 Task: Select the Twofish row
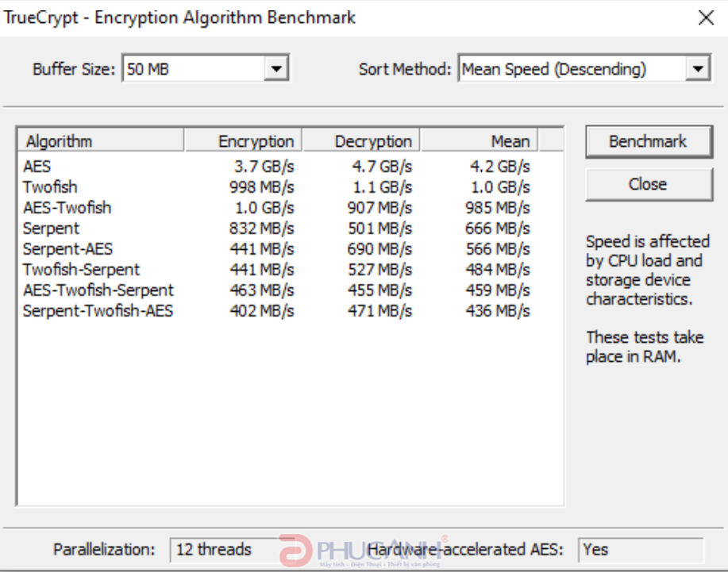click(x=277, y=187)
